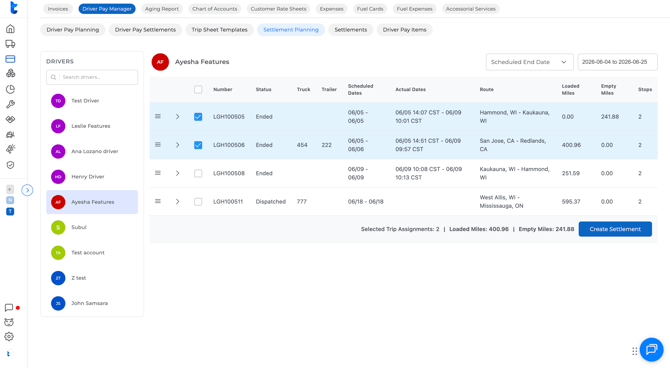Select driver Subul
This screenshot has height=368, width=670.
coord(92,227)
